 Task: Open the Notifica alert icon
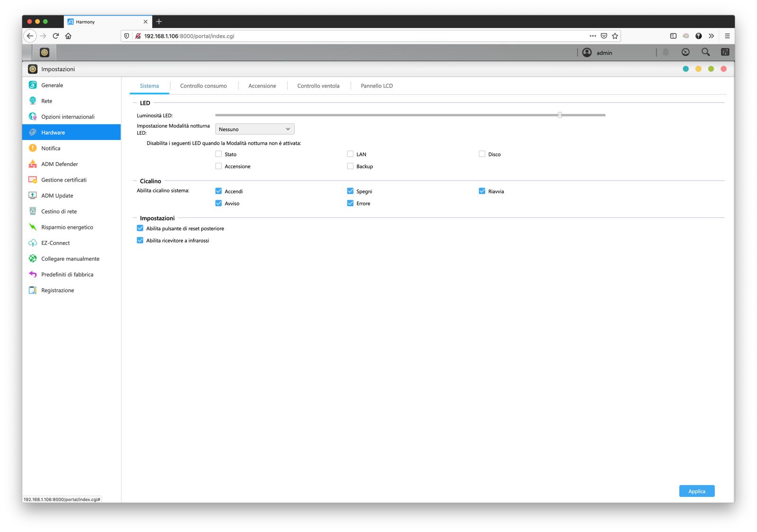tap(33, 148)
